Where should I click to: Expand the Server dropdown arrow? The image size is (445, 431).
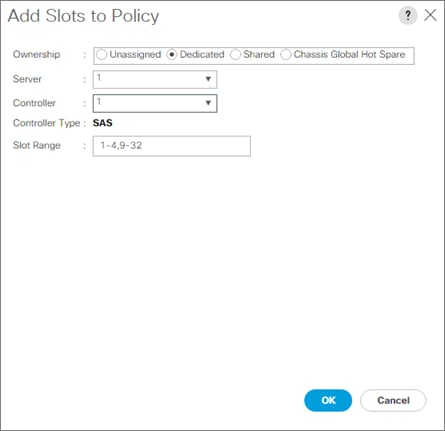208,79
